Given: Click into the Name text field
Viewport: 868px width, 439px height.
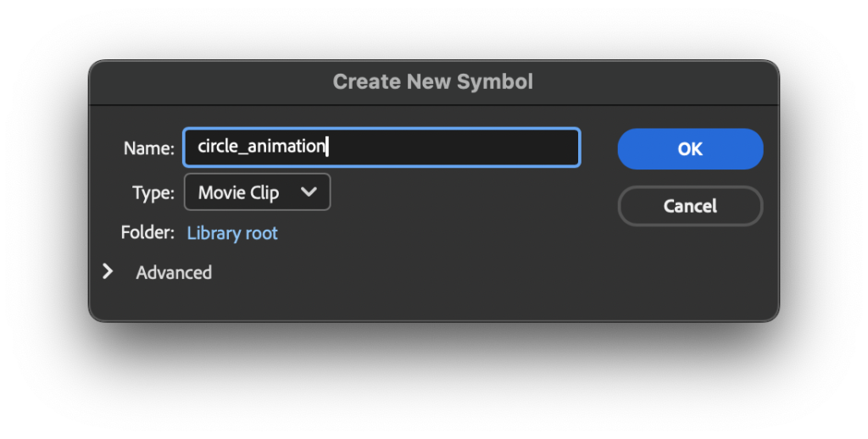Looking at the screenshot, I should pyautogui.click(x=381, y=147).
